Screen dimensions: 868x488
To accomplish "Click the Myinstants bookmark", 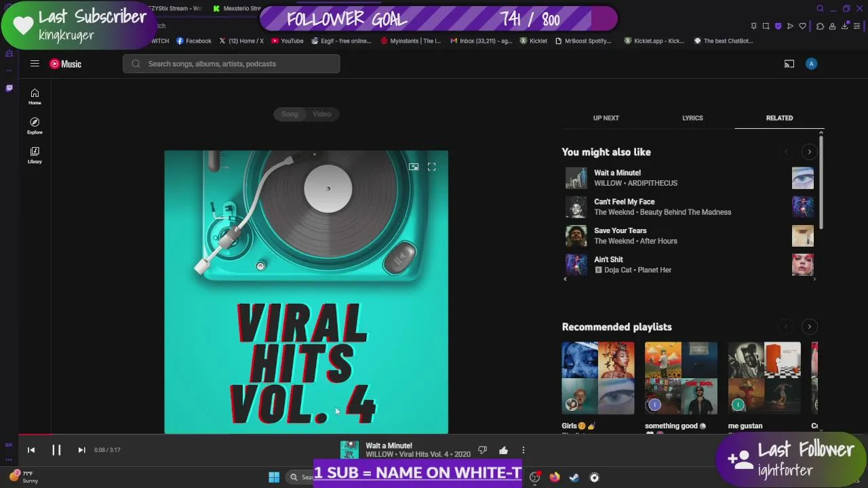I will click(411, 41).
